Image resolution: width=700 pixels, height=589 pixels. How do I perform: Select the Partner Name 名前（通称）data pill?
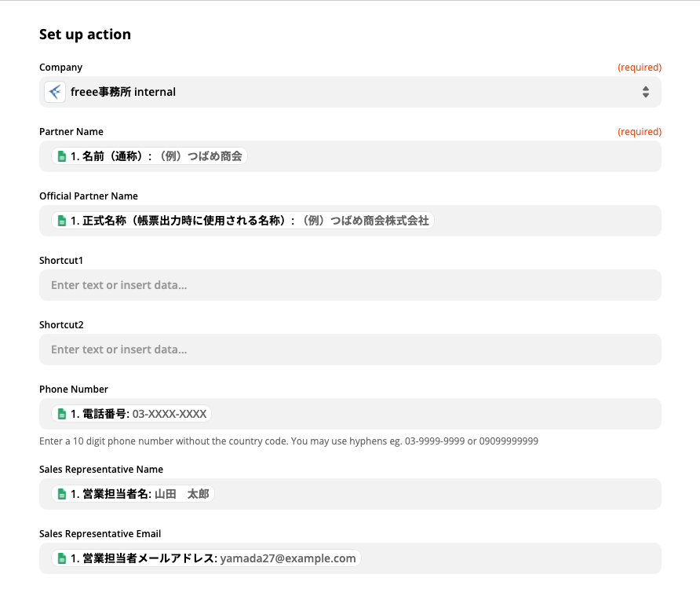coord(150,156)
